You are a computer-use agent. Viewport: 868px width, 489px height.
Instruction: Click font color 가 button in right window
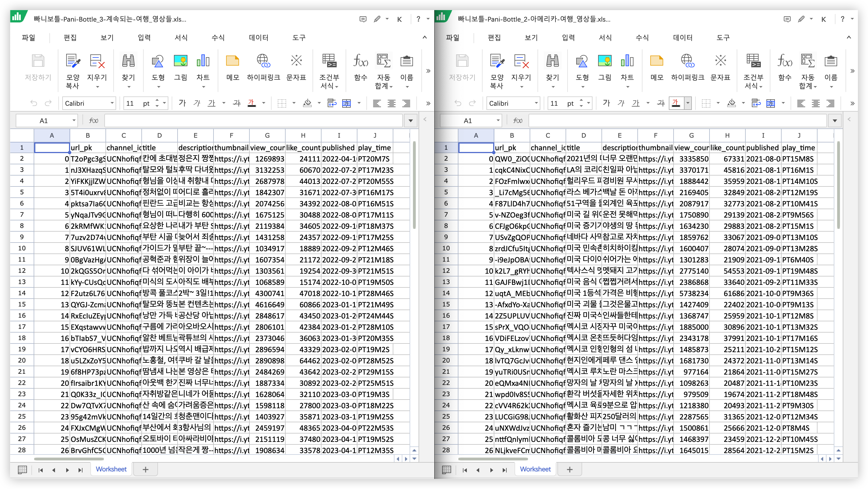pyautogui.click(x=676, y=103)
